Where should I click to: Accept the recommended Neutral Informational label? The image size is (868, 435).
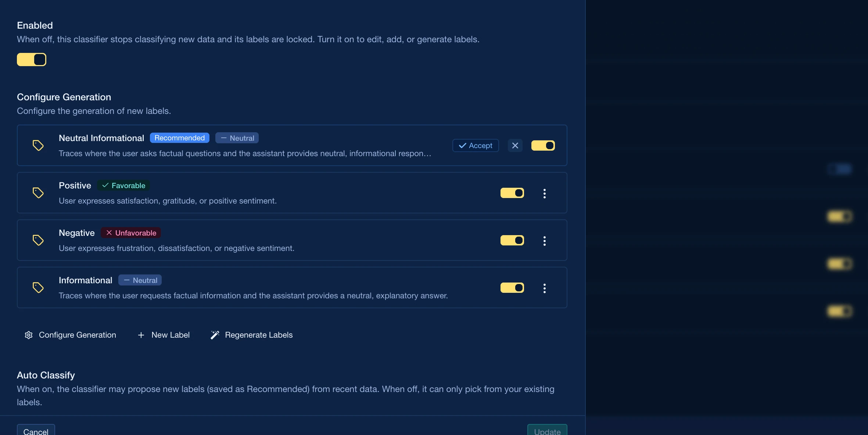click(476, 145)
